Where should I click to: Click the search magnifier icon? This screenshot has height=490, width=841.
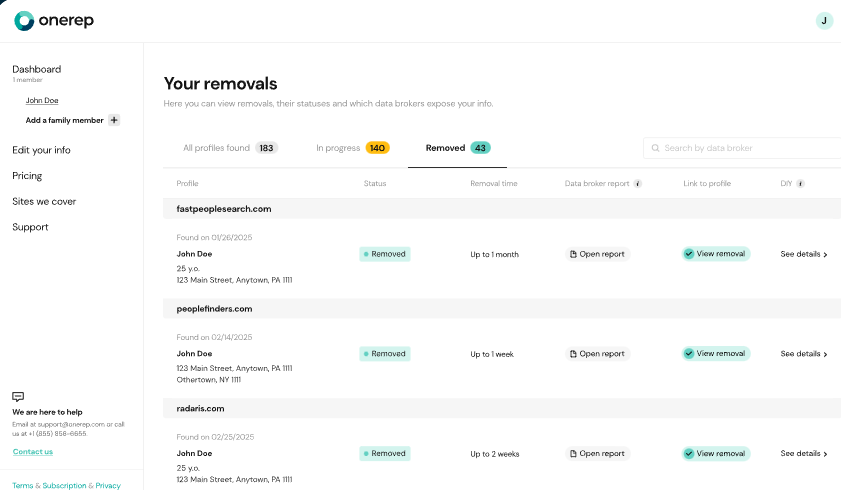(x=656, y=148)
